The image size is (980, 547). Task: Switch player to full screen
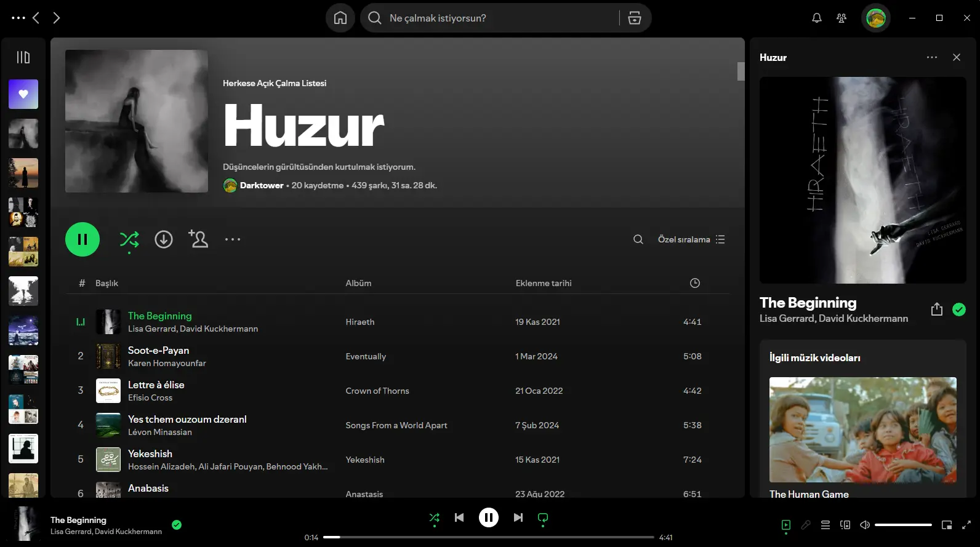click(966, 525)
